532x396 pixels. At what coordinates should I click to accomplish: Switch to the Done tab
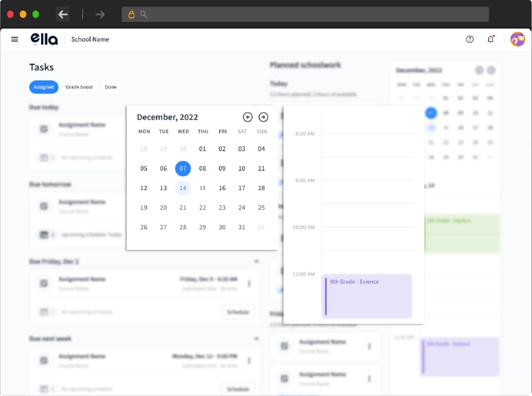tap(110, 87)
